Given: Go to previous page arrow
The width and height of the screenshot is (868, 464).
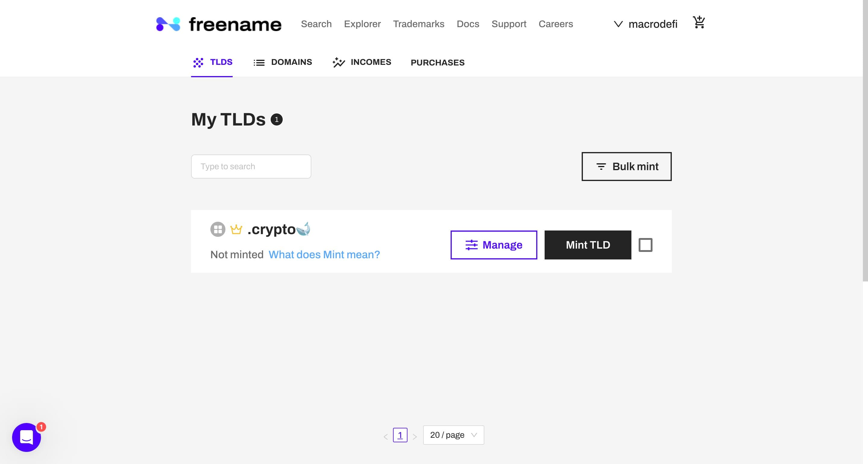Looking at the screenshot, I should pos(385,437).
